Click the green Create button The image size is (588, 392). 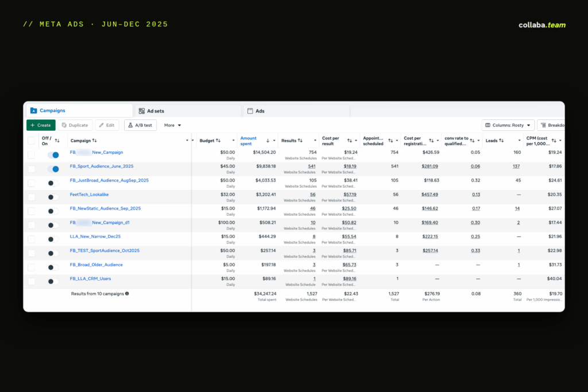pyautogui.click(x=41, y=125)
